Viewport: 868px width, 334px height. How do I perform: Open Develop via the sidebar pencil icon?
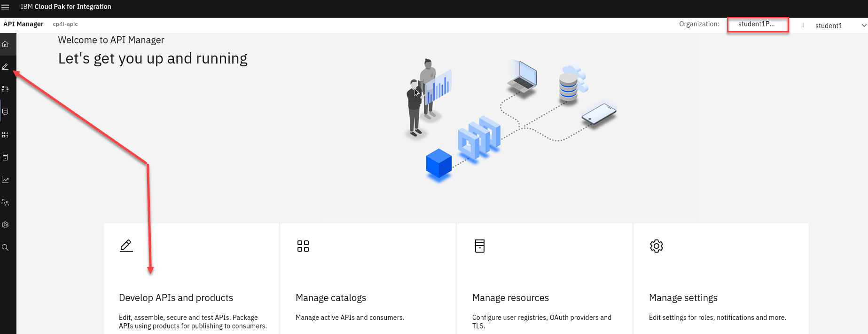pos(6,67)
